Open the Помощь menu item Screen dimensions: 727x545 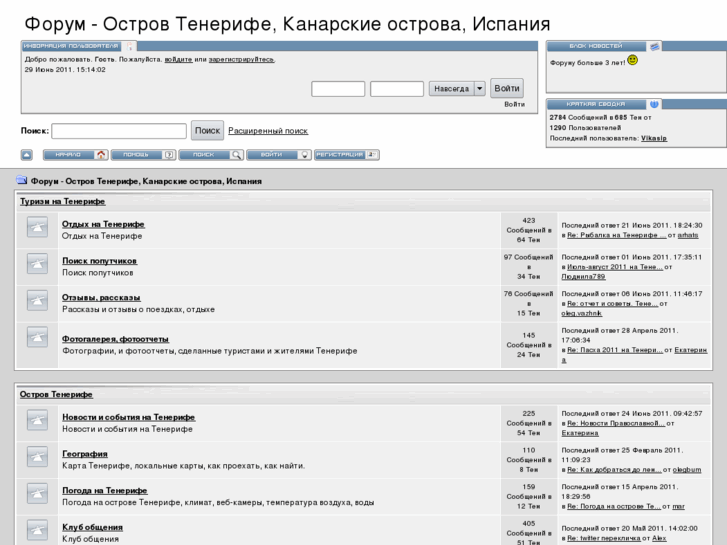(142, 155)
